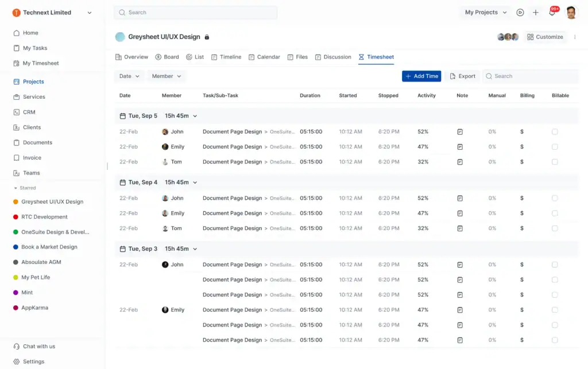588x369 pixels.
Task: Open notifications bell with 99+ badge
Action: click(552, 12)
